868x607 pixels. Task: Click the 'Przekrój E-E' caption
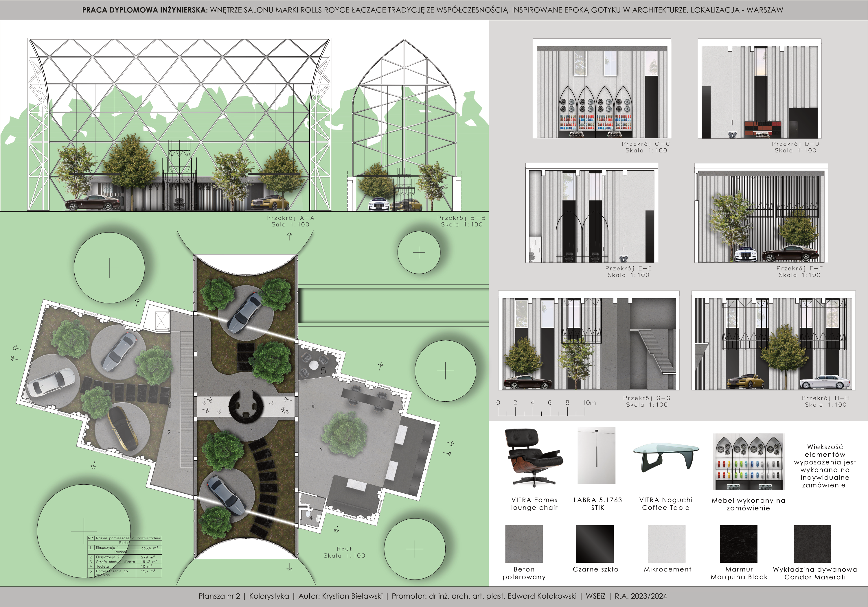pyautogui.click(x=628, y=268)
